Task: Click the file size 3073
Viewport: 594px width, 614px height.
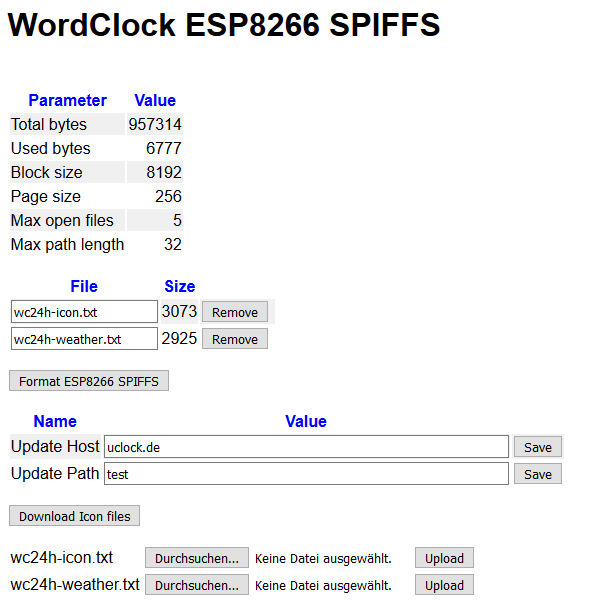Action: tap(179, 311)
